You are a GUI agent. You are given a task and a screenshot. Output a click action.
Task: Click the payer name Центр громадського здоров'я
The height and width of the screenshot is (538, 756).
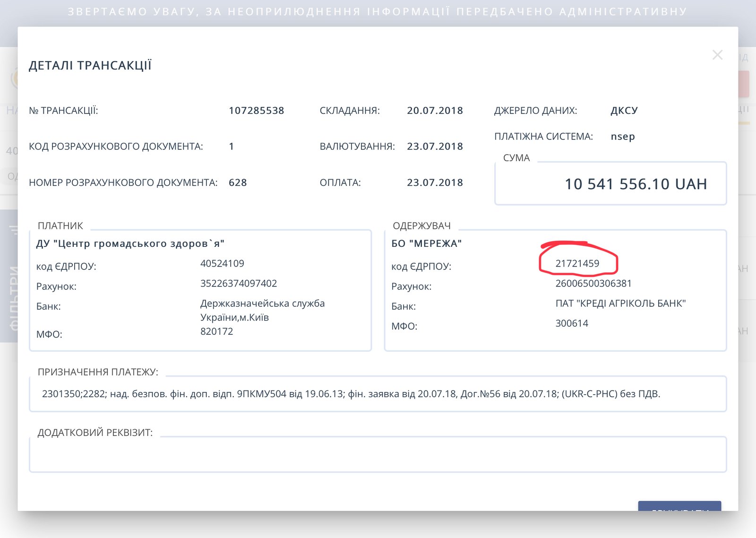click(130, 243)
